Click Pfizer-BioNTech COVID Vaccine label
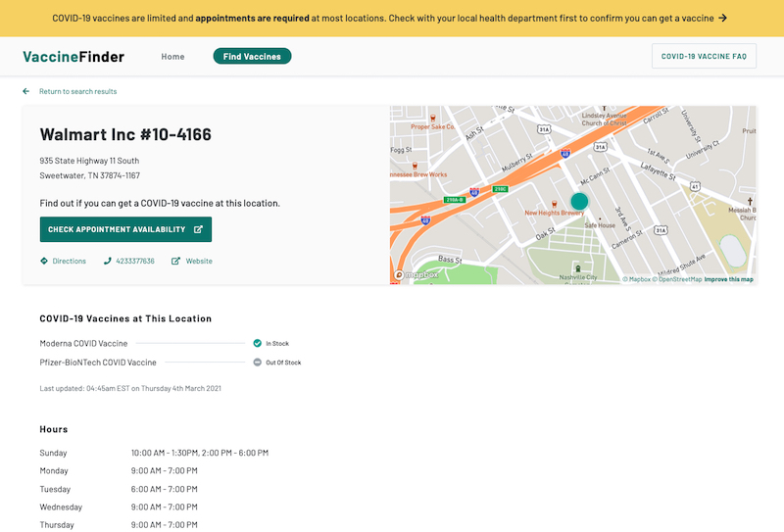The height and width of the screenshot is (532, 784). [x=98, y=362]
